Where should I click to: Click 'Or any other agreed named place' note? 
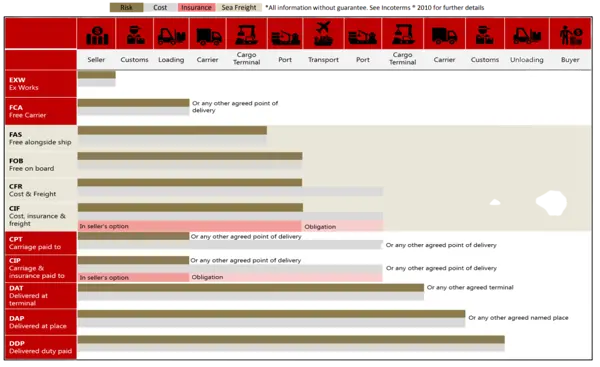pos(518,317)
